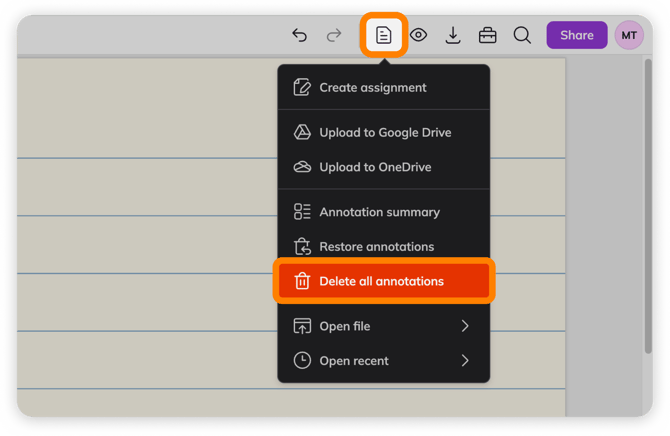Click the Open recent clock icon
The width and height of the screenshot is (670, 436).
[302, 360]
